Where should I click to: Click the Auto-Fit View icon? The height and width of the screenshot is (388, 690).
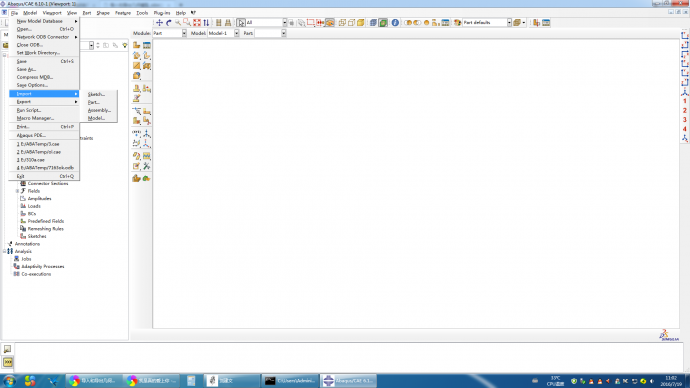(x=197, y=22)
